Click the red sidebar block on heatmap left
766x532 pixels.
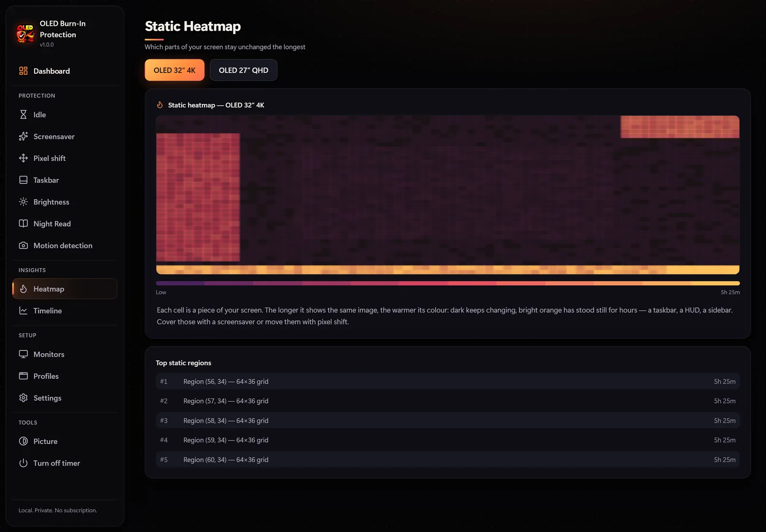198,197
